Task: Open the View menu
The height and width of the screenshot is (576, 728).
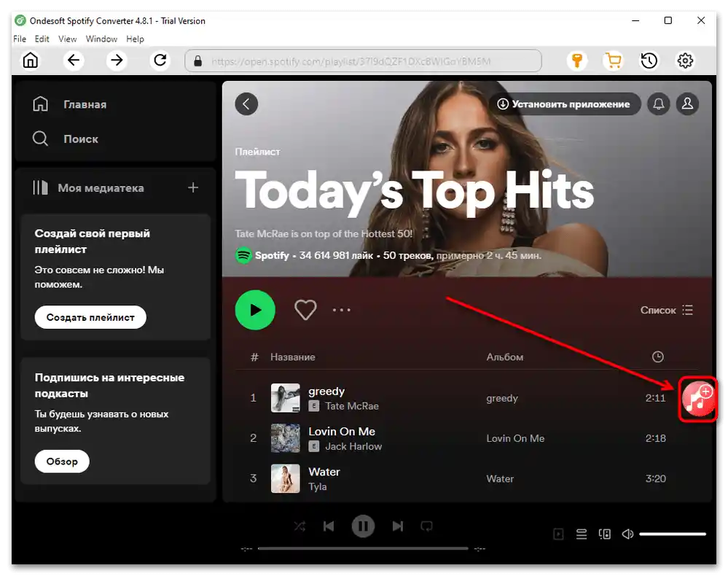Action: coord(67,39)
